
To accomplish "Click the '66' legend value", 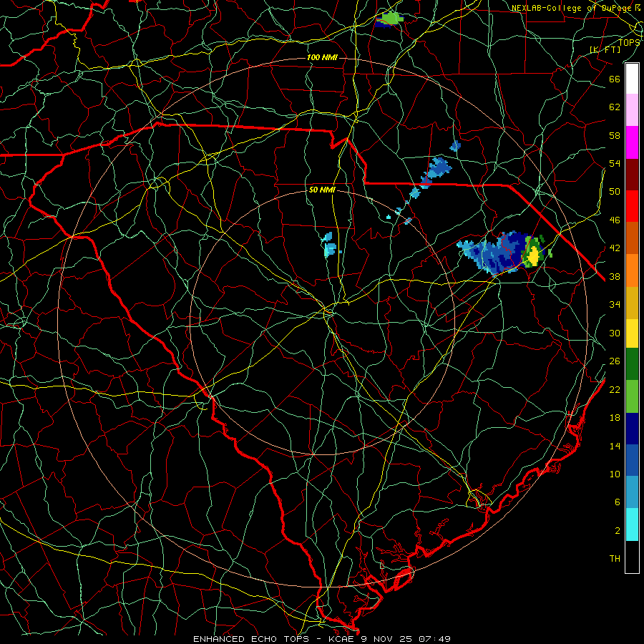I will coord(615,79).
